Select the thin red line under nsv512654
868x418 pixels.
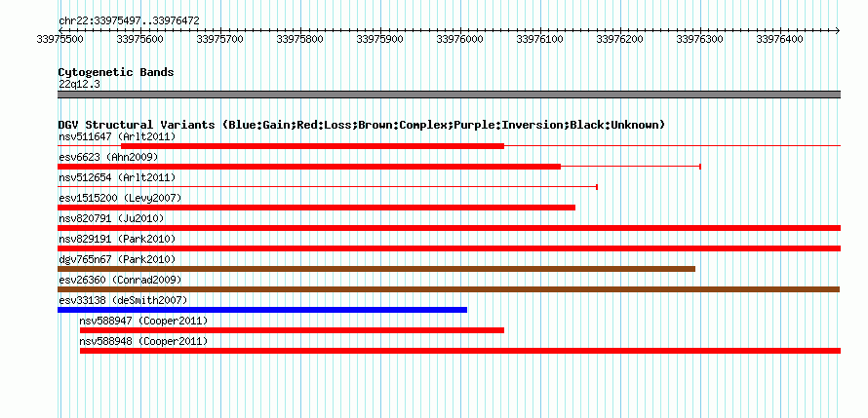click(x=327, y=187)
